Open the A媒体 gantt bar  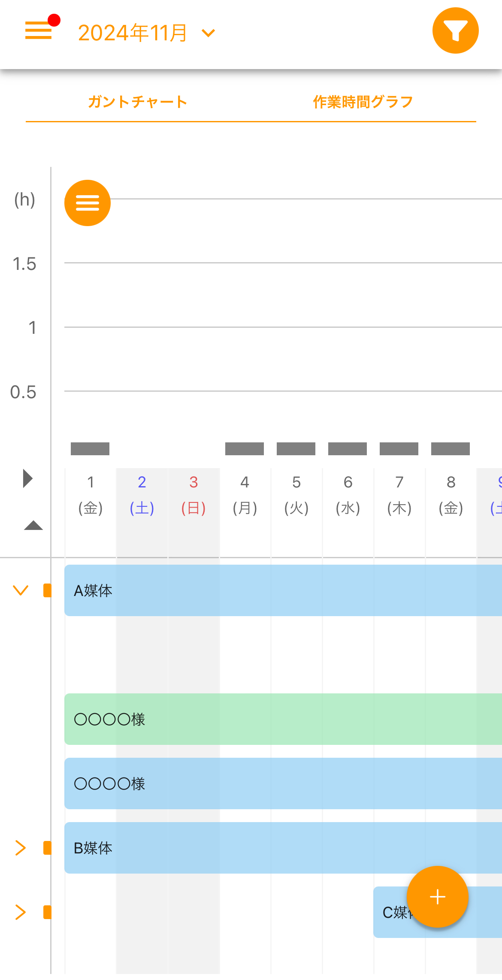pos(283,590)
